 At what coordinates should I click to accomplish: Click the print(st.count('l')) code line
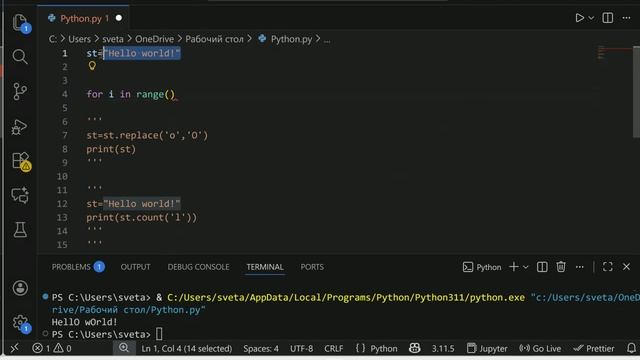point(141,217)
